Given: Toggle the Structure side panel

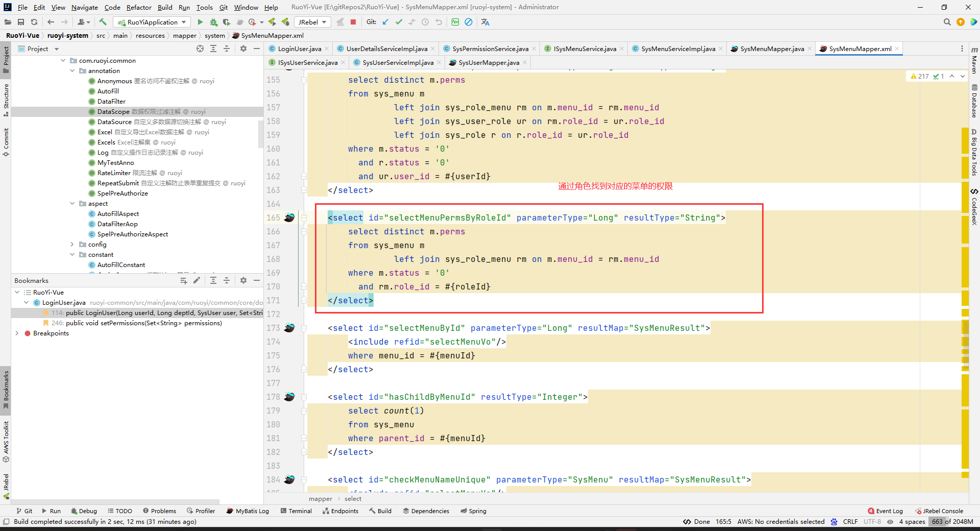Looking at the screenshot, I should (6, 100).
